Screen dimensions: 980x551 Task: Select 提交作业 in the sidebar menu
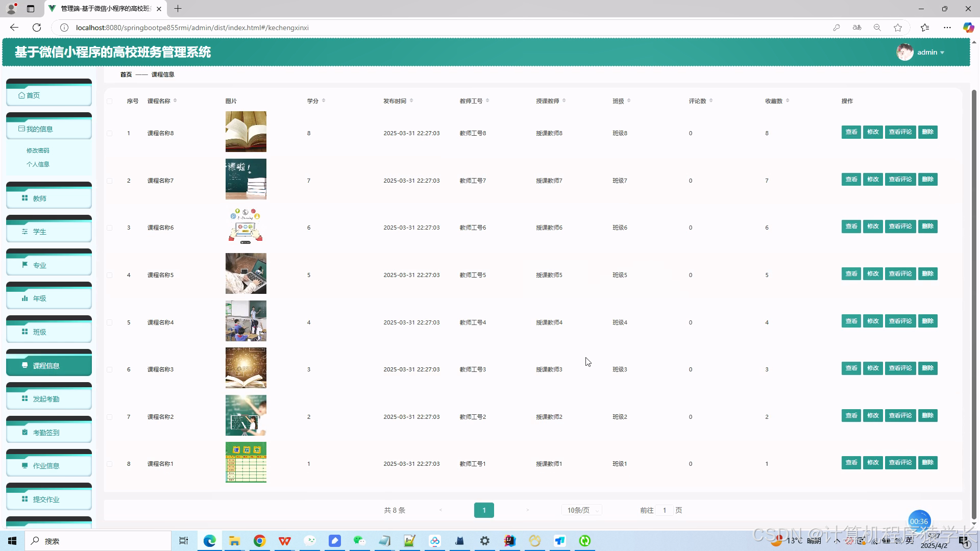coord(46,499)
